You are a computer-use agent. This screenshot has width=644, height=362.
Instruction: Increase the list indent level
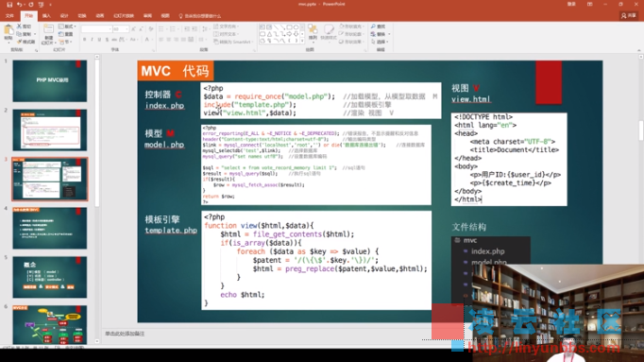[195, 29]
